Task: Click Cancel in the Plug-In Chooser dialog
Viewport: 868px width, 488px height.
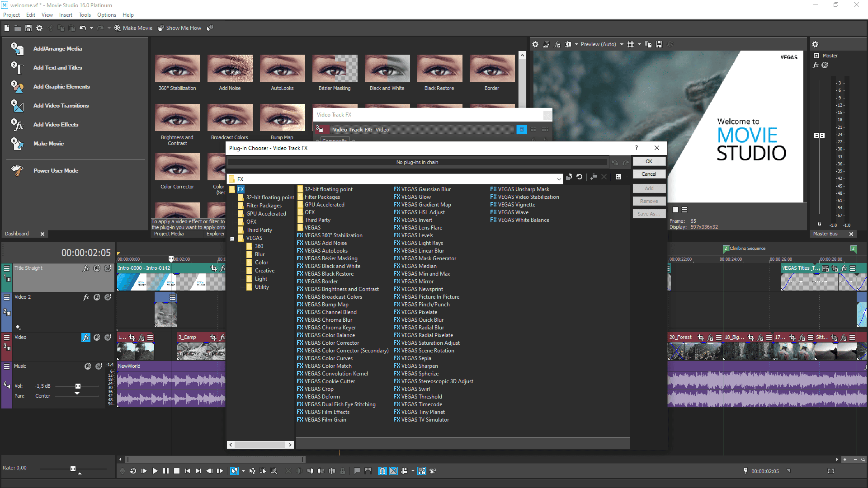Action: coord(649,174)
